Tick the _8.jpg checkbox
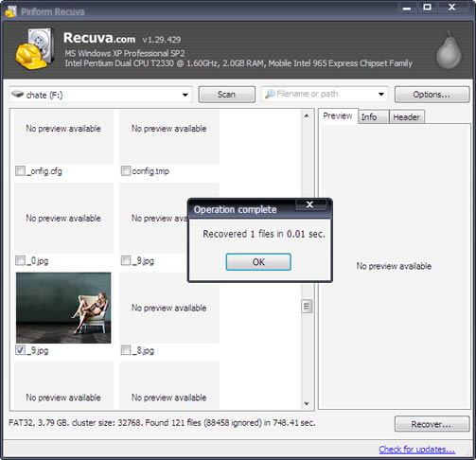Screen dimensions: 476x460 pos(126,350)
